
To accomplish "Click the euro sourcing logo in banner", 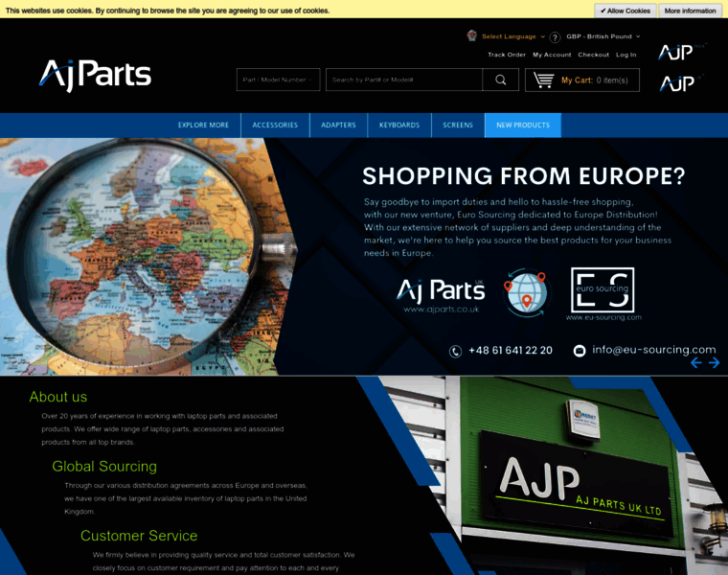I will tap(603, 289).
